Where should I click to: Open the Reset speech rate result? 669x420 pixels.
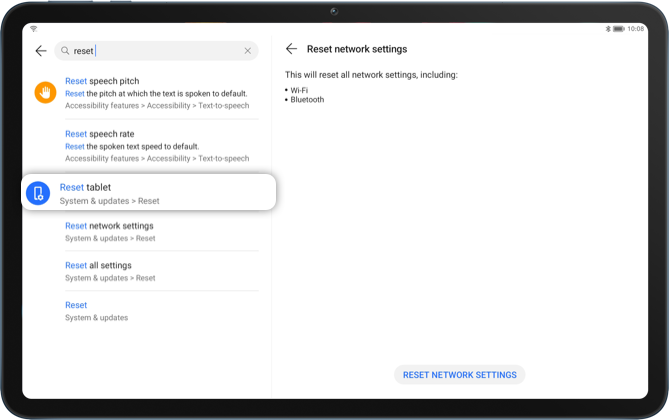click(157, 145)
